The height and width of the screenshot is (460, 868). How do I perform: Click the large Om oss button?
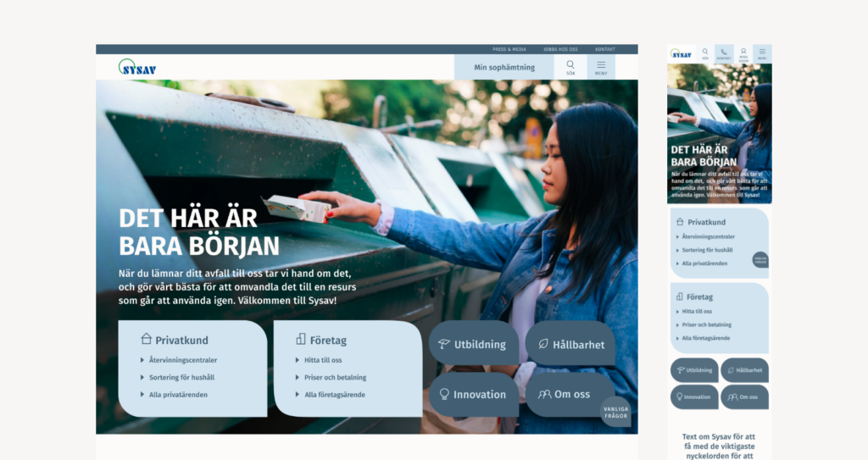coord(570,394)
